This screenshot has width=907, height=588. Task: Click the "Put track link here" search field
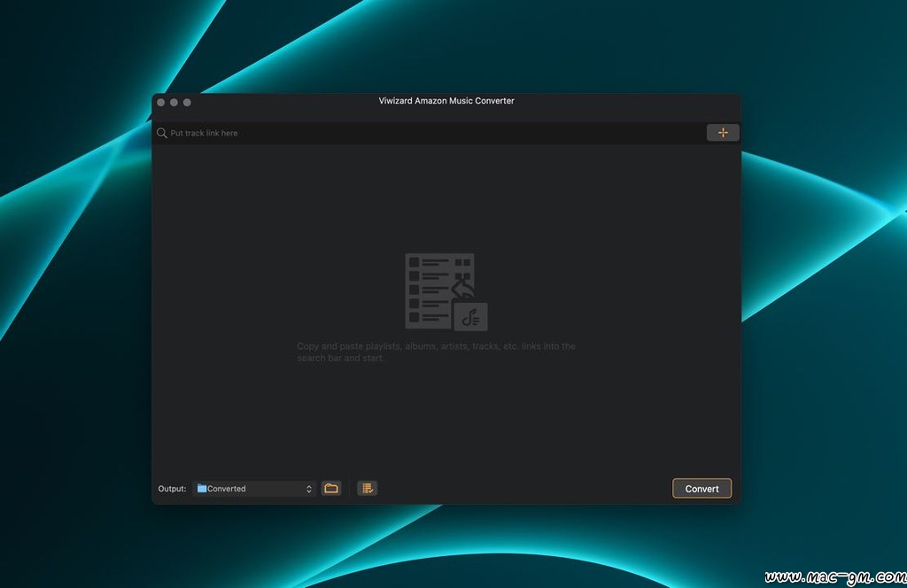tap(430, 133)
